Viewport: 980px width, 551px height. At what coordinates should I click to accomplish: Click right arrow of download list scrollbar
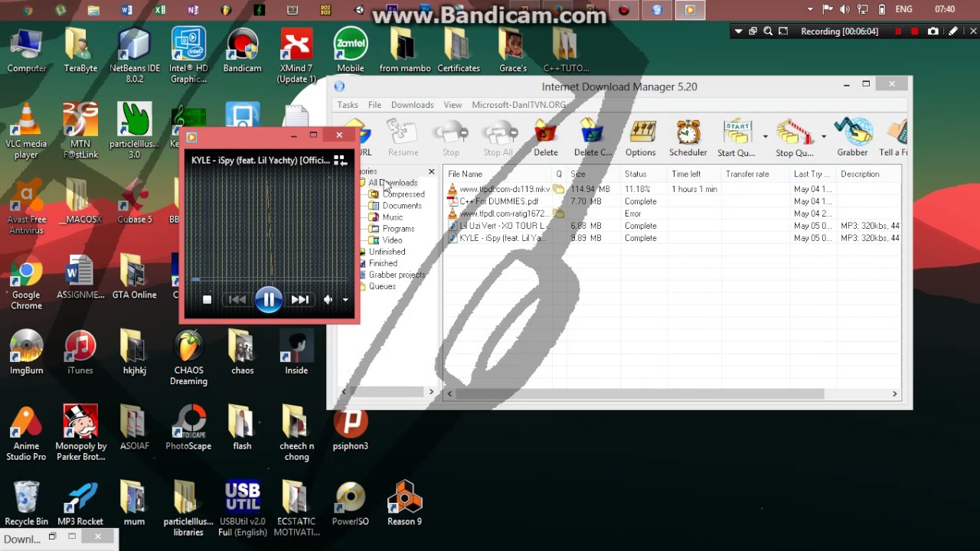(x=894, y=393)
